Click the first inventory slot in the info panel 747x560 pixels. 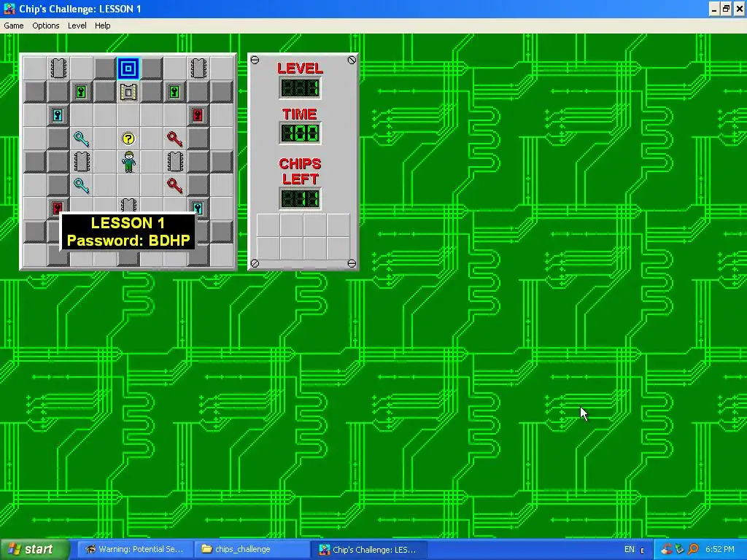coord(268,225)
